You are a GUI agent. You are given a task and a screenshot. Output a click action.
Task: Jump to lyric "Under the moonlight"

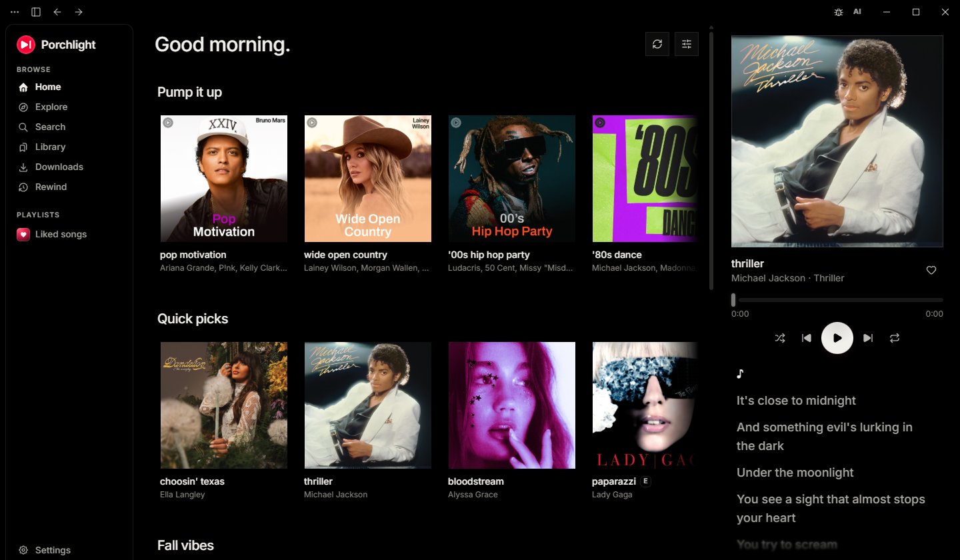(x=795, y=473)
